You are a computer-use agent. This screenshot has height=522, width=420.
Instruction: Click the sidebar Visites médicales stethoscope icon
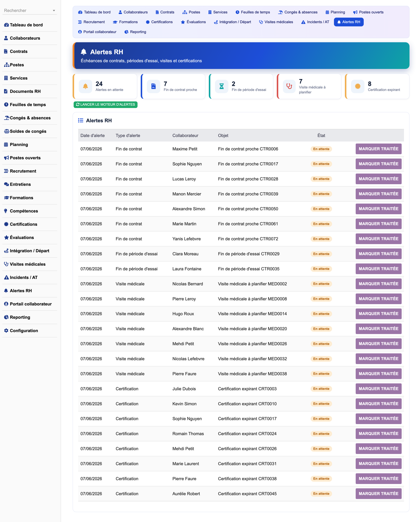tap(6, 264)
